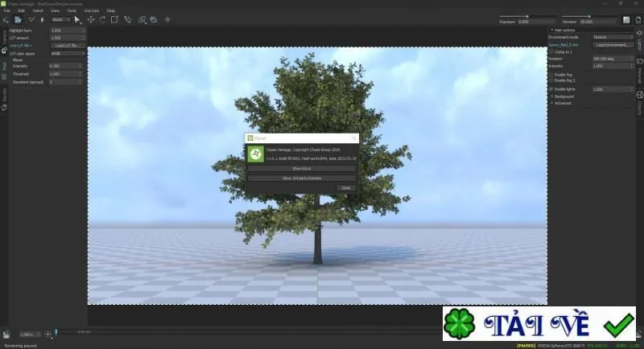Toggle the Enable fog 2 checkbox
The height and width of the screenshot is (349, 644).
(551, 80)
